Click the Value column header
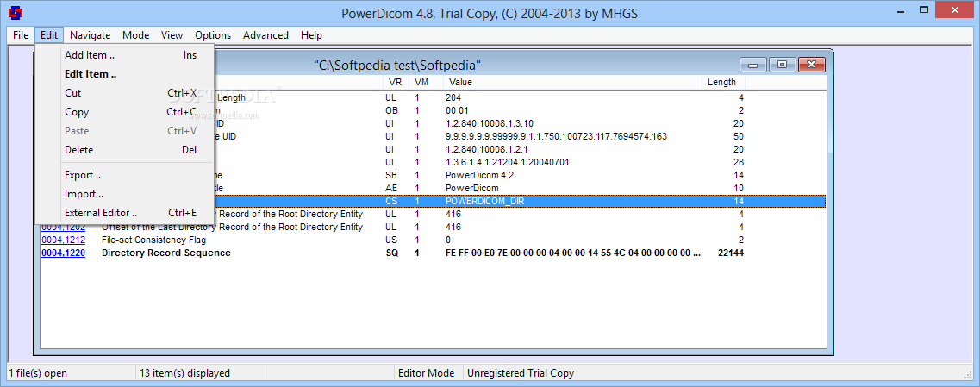Image resolution: width=980 pixels, height=387 pixels. (573, 82)
